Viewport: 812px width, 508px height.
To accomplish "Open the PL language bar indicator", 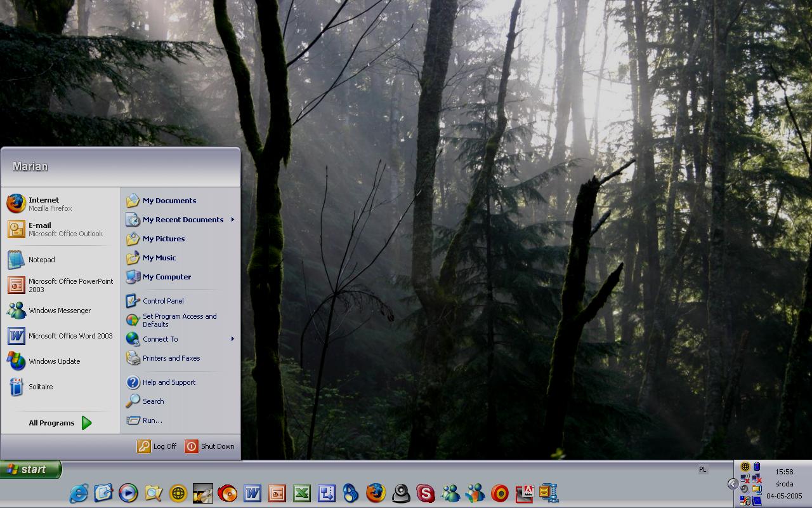I will [x=702, y=470].
